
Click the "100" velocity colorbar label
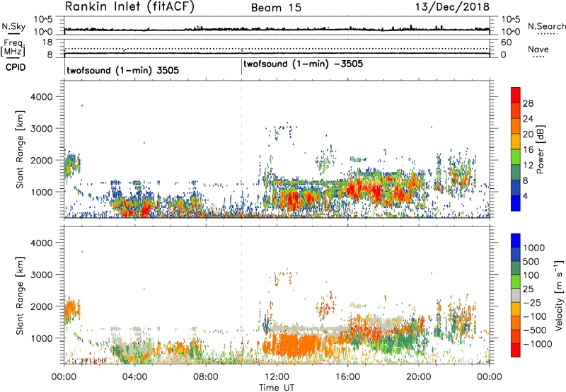531,275
